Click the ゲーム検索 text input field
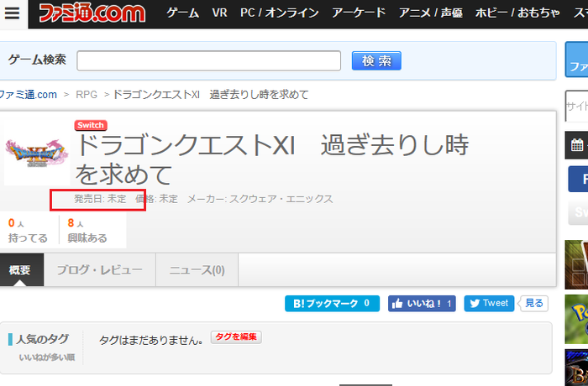 209,60
